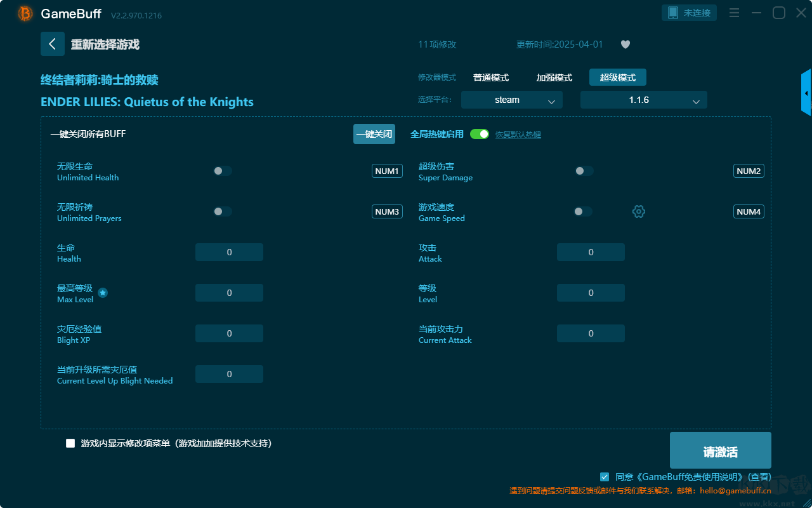Click the restore default hotkeys link
This screenshot has height=508, width=812.
coord(518,135)
